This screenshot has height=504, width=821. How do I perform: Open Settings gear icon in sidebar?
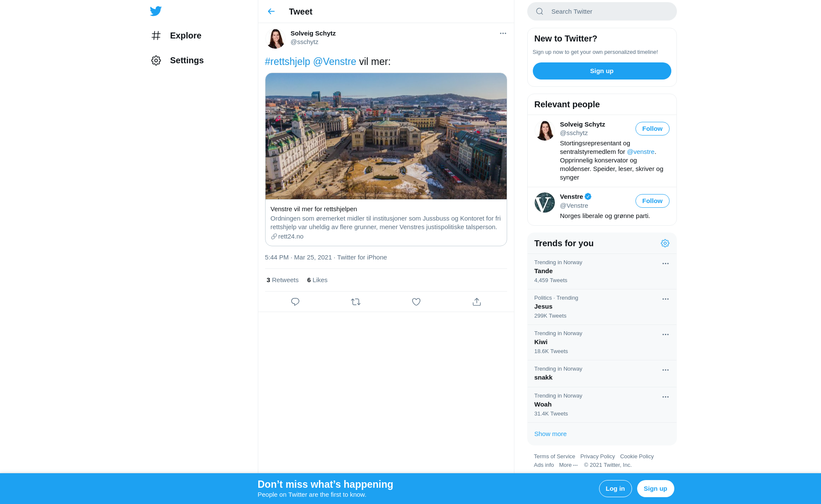(x=156, y=60)
